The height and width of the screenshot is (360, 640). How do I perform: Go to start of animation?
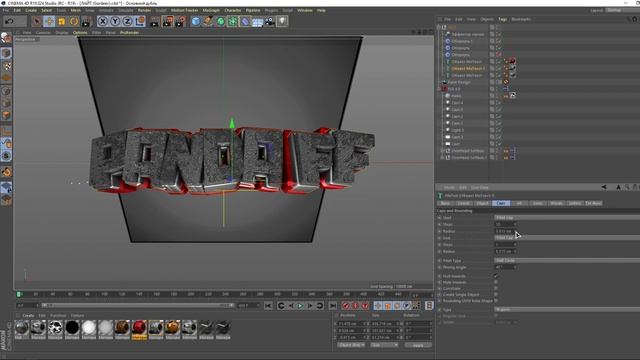pos(268,305)
